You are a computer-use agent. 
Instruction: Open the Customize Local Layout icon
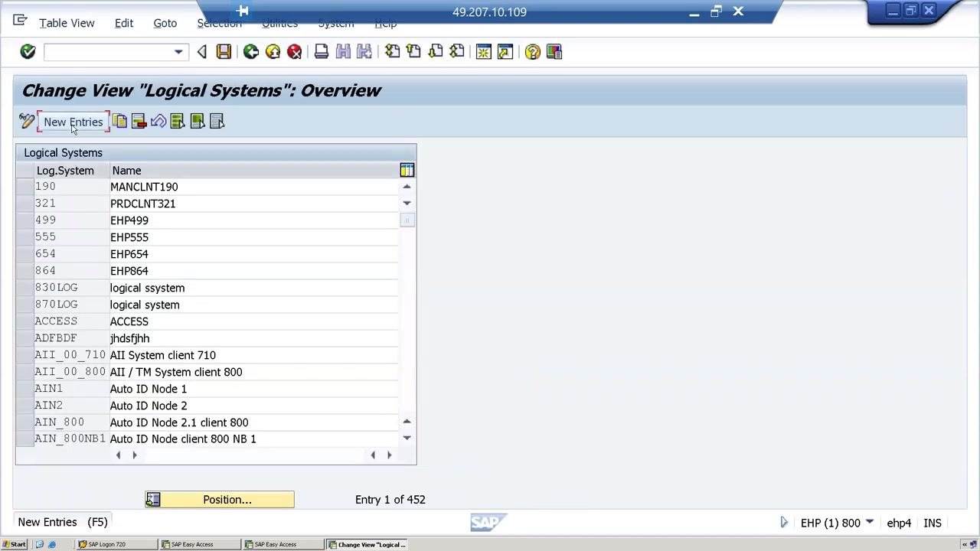click(x=554, y=51)
